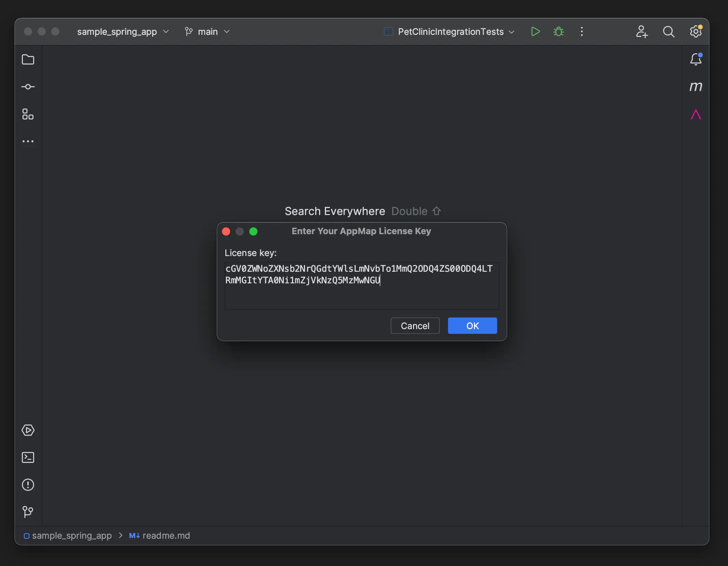Open the Services tool window icon

[28, 430]
